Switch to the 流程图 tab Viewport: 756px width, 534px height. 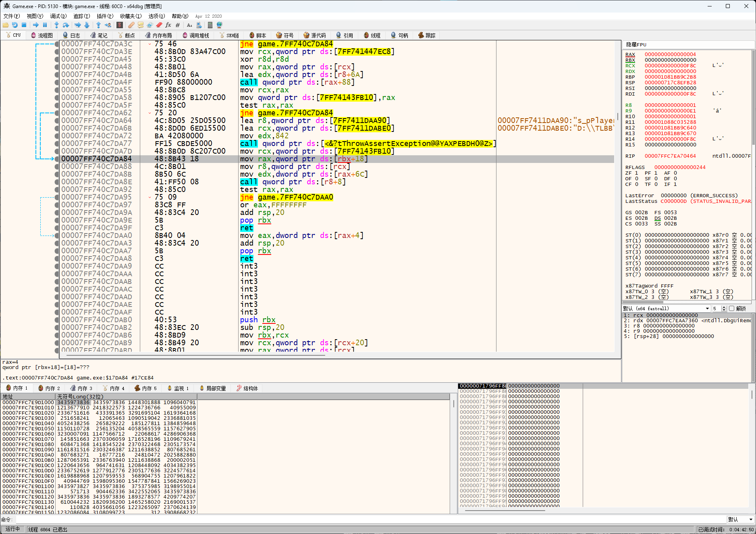(x=42, y=35)
